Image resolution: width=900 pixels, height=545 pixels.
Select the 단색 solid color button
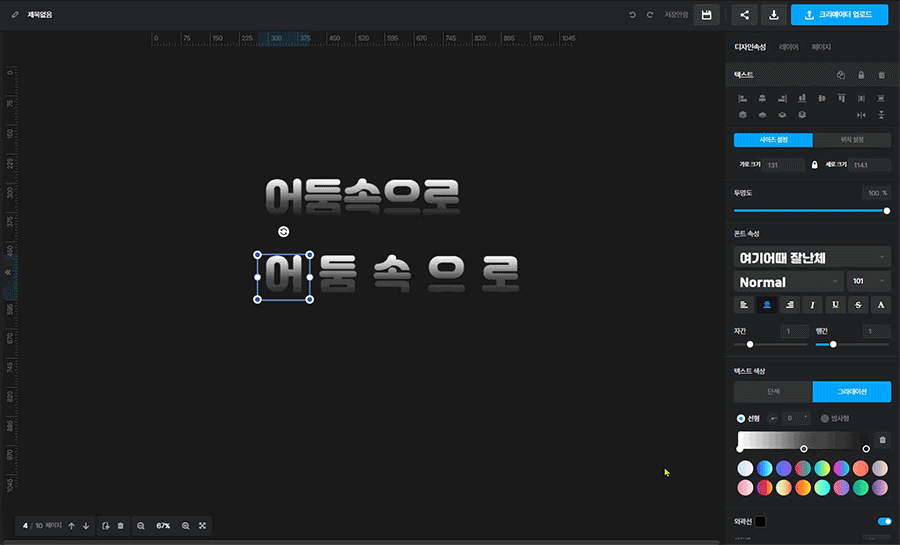(x=772, y=392)
